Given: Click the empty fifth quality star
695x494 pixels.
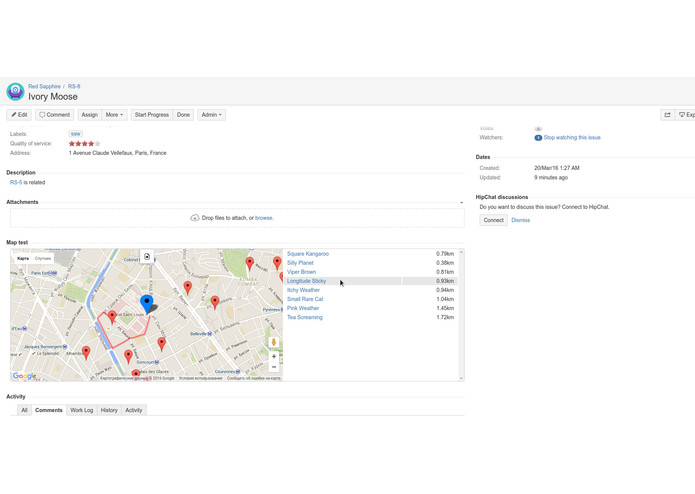Looking at the screenshot, I should tap(98, 144).
